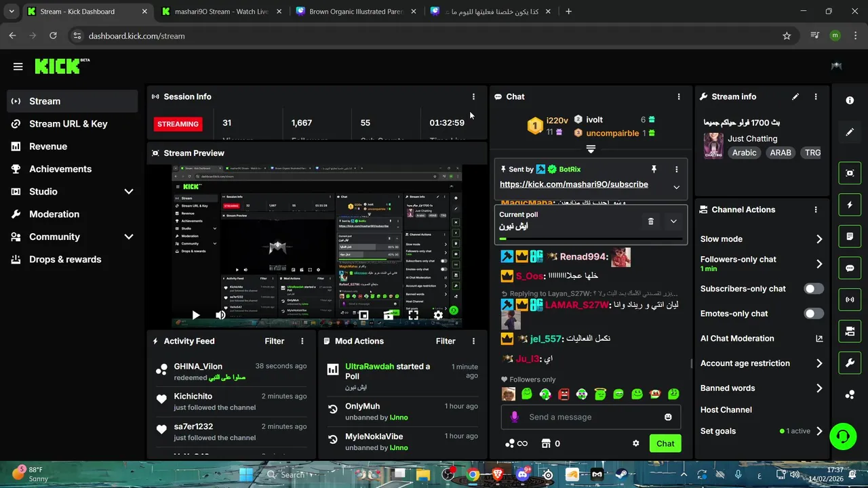Click the lightning bolt icon in right sidebar
This screenshot has width=868, height=488.
tap(850, 205)
